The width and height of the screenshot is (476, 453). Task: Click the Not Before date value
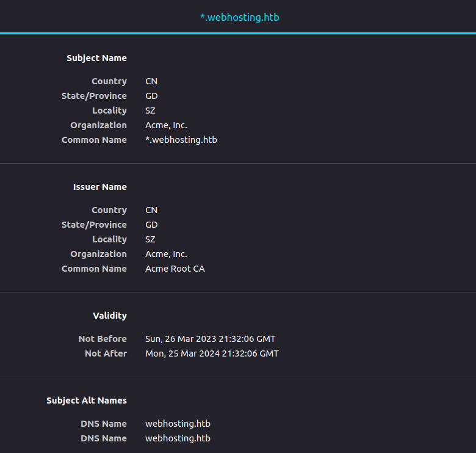click(x=210, y=339)
